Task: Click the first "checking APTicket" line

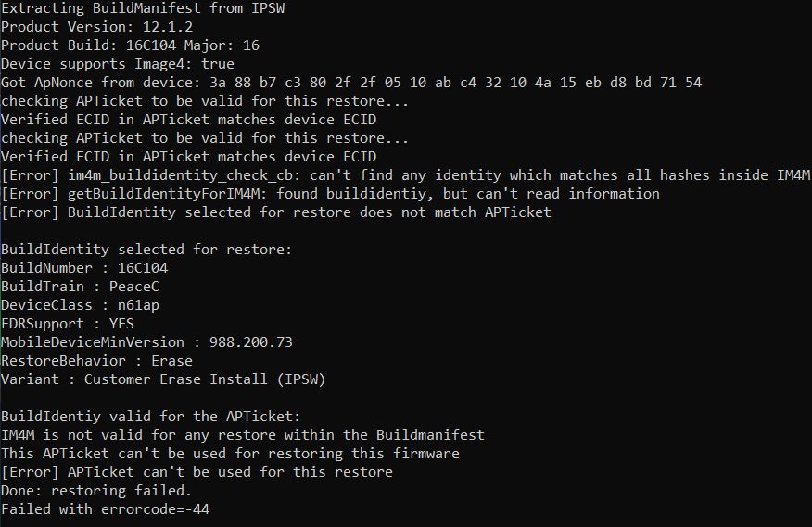Action: [205, 101]
